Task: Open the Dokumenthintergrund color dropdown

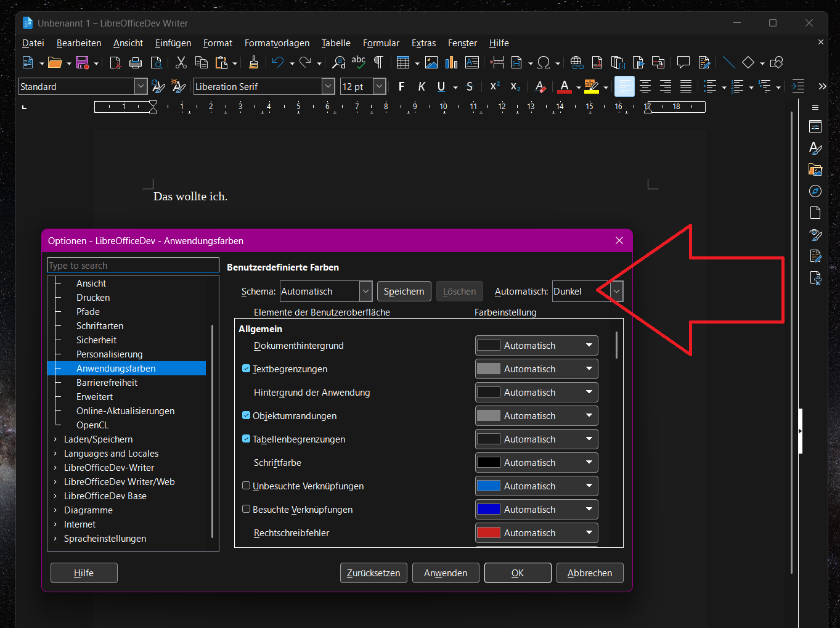Action: click(537, 345)
